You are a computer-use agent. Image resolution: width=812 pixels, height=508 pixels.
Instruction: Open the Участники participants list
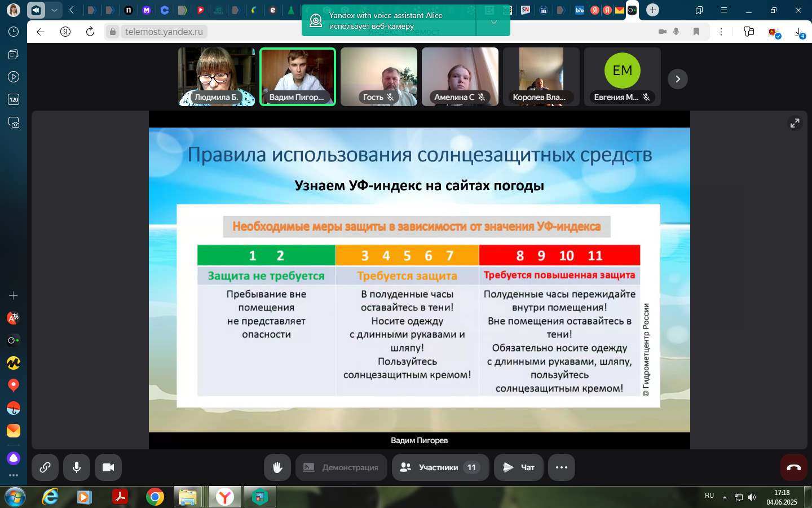pyautogui.click(x=440, y=467)
